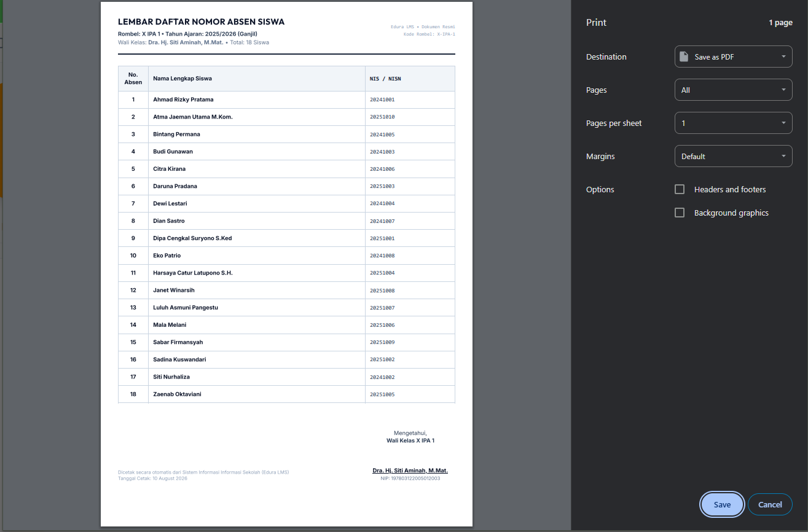This screenshot has height=532, width=808.
Task: Open the Destination dropdown
Action: (733, 57)
